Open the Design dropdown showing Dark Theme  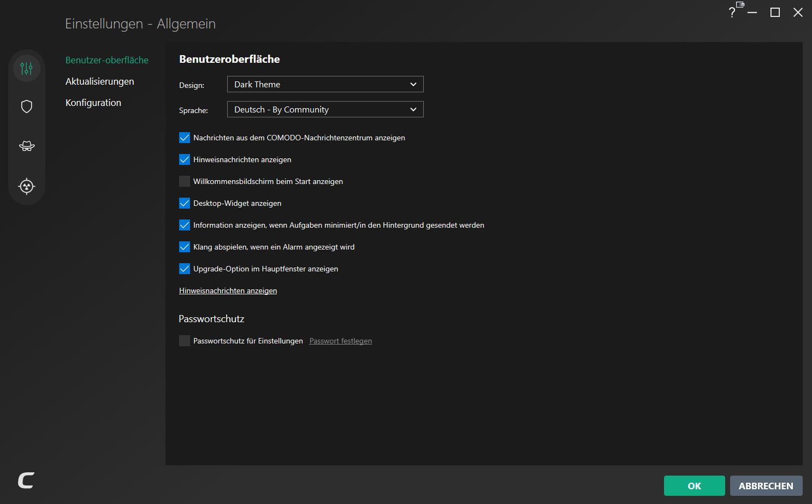(325, 84)
